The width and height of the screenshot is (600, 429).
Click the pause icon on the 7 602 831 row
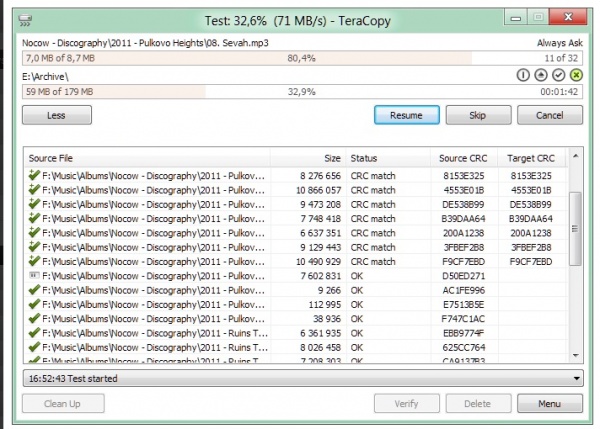[34, 276]
